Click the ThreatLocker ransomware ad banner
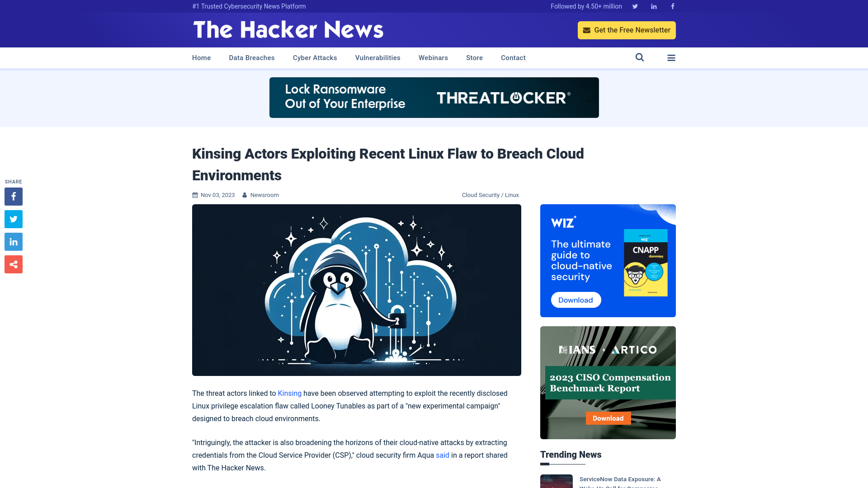The image size is (868, 488). pos(434,97)
